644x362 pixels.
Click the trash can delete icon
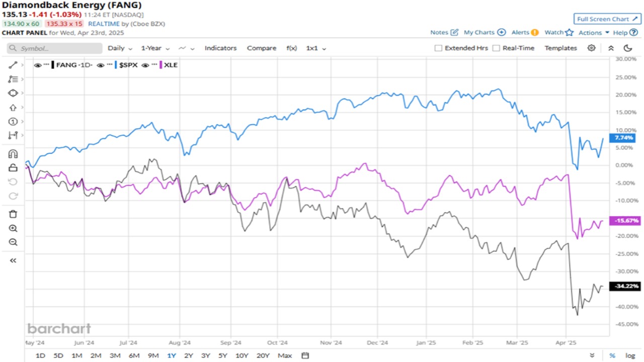click(13, 214)
